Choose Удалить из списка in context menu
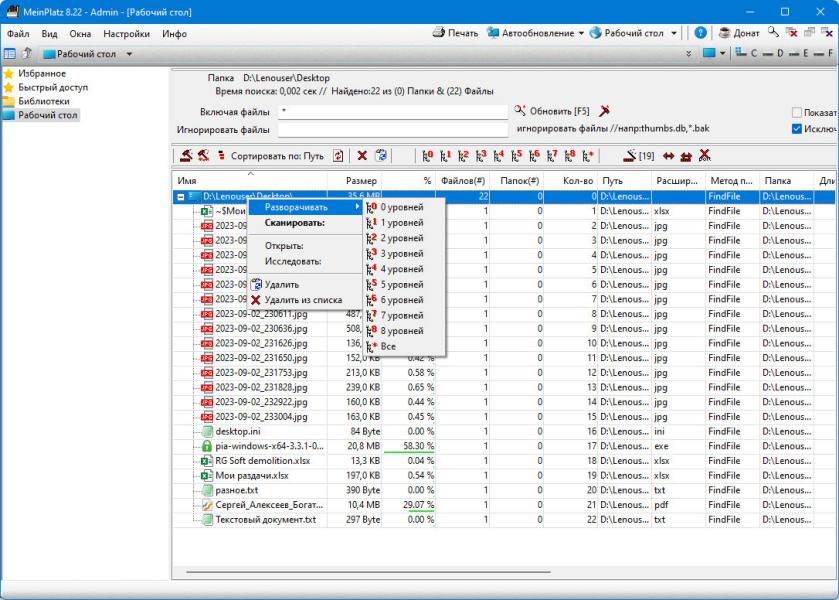Viewport: 839px width, 600px height. (x=306, y=300)
